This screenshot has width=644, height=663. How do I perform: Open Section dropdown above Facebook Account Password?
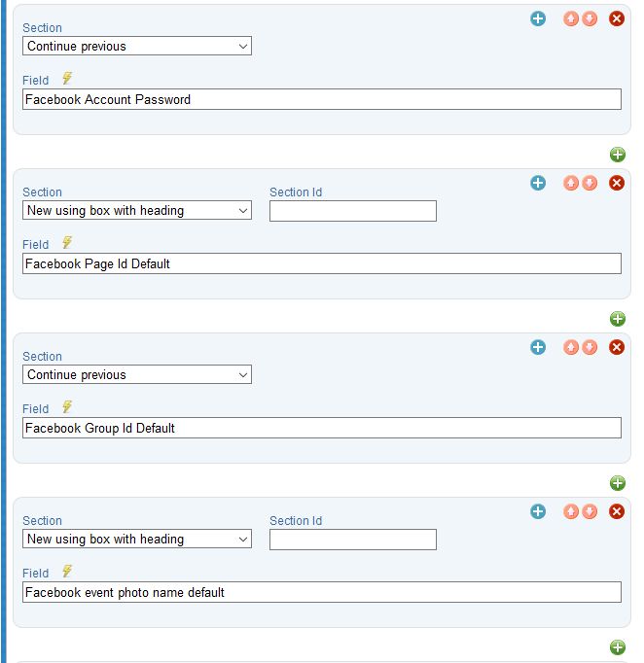(x=137, y=46)
